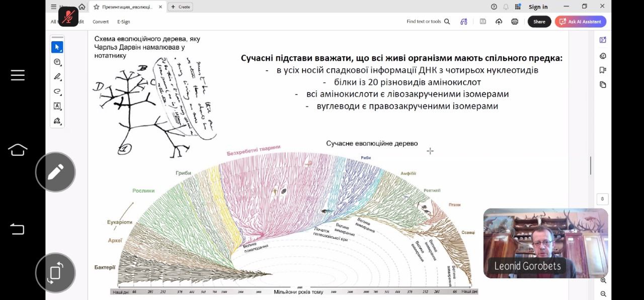Open the Convert menu

(x=101, y=22)
